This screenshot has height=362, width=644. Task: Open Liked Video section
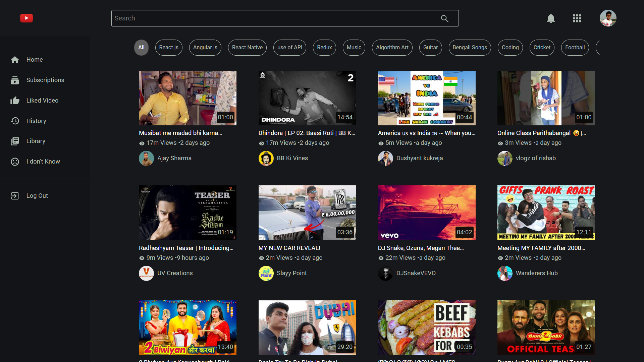[x=43, y=101]
